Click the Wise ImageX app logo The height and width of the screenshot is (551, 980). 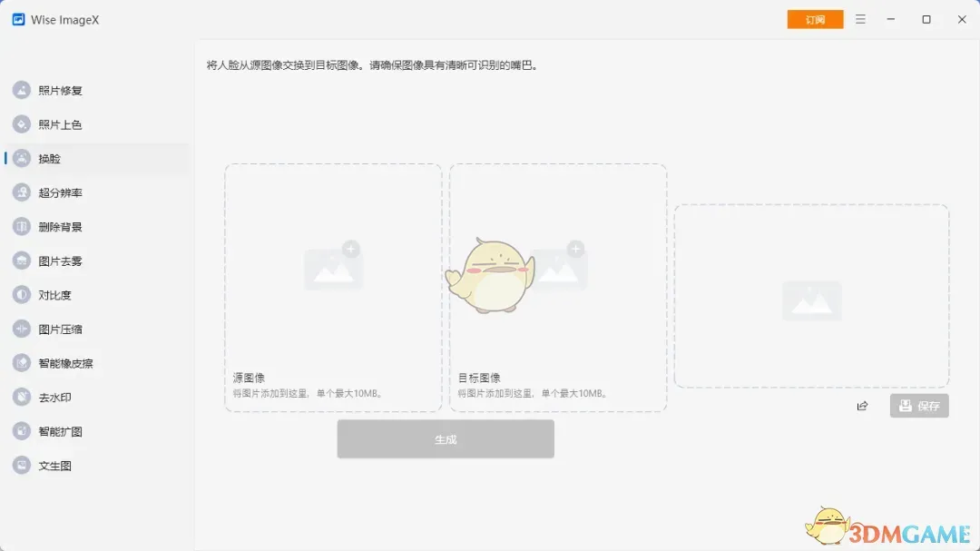18,19
